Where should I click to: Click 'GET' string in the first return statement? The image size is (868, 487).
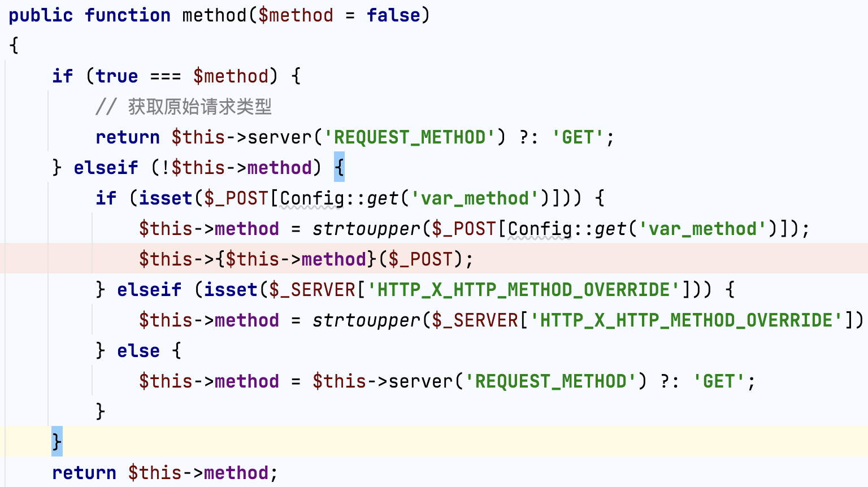point(578,137)
